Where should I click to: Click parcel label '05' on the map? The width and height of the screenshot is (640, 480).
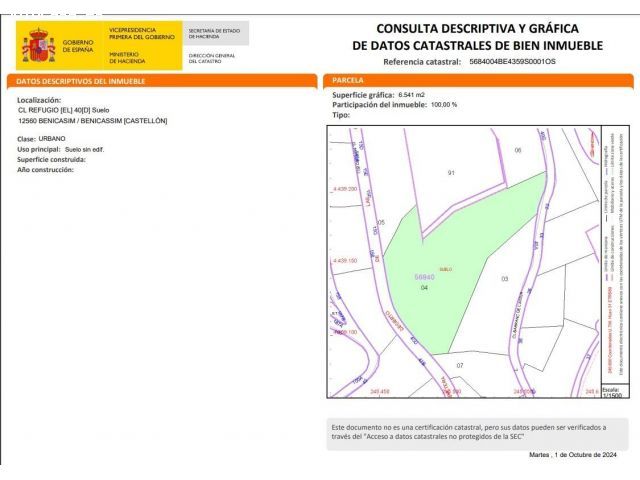[x=381, y=223]
